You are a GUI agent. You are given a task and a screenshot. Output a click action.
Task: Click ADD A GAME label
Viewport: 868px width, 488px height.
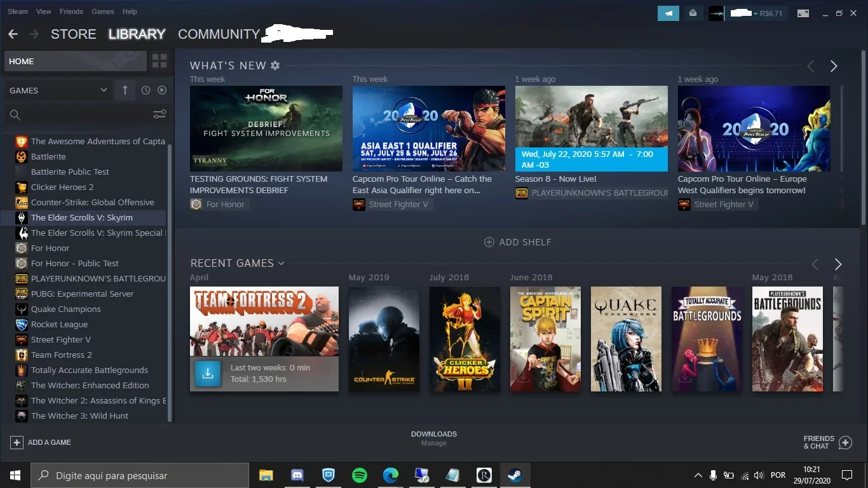(x=50, y=442)
